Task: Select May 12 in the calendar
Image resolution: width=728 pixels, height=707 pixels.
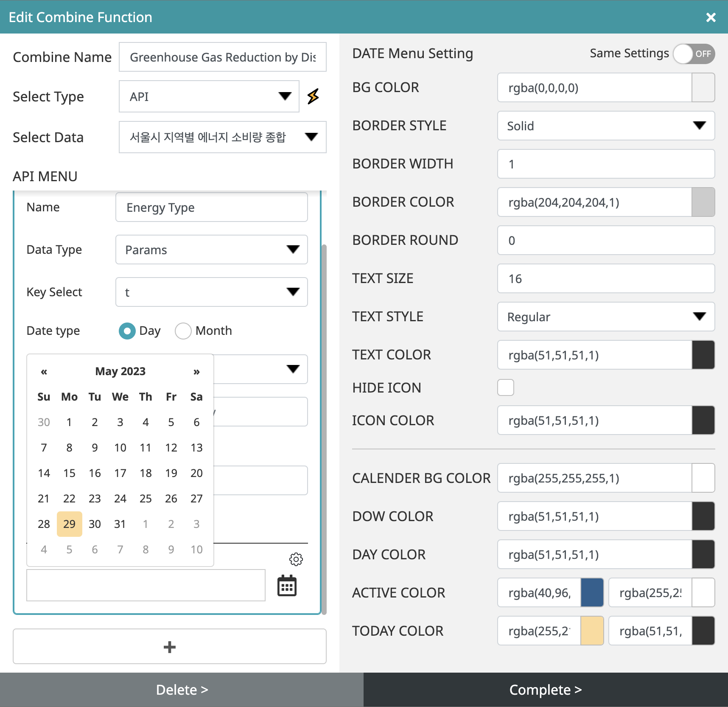Action: click(171, 448)
